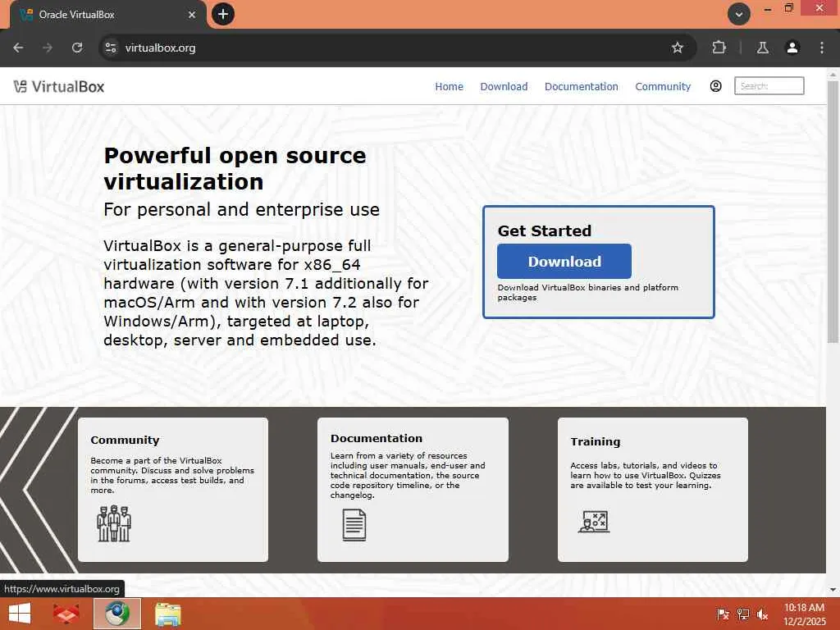
Task: Close the Oracle VirtualBox tab
Action: point(192,15)
